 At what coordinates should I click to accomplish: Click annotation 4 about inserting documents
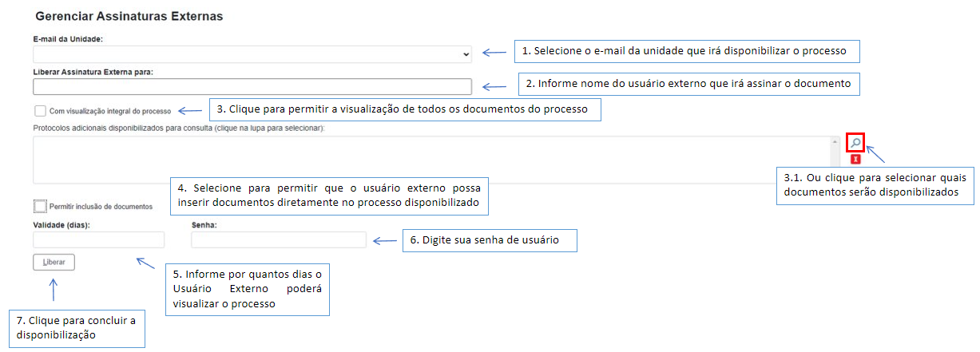(x=330, y=196)
